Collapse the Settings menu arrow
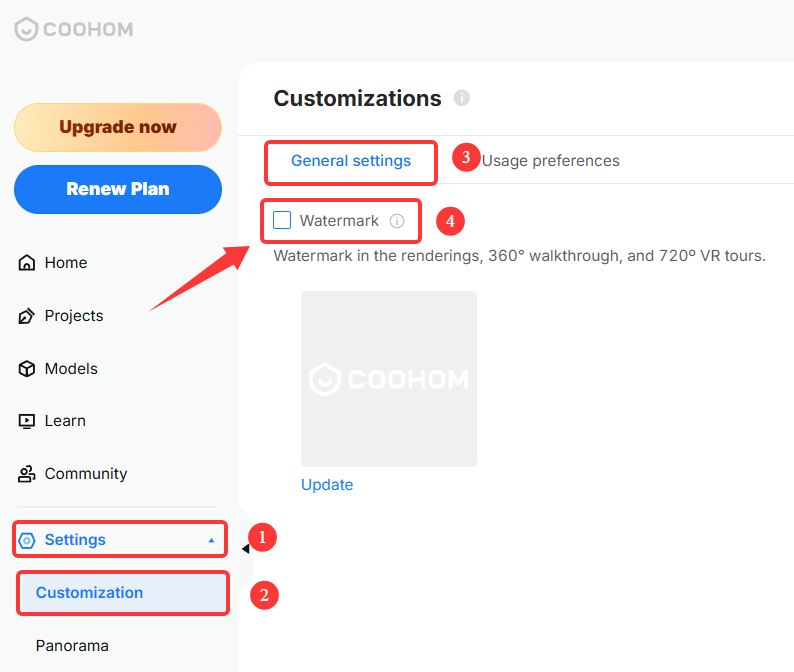 pyautogui.click(x=211, y=540)
